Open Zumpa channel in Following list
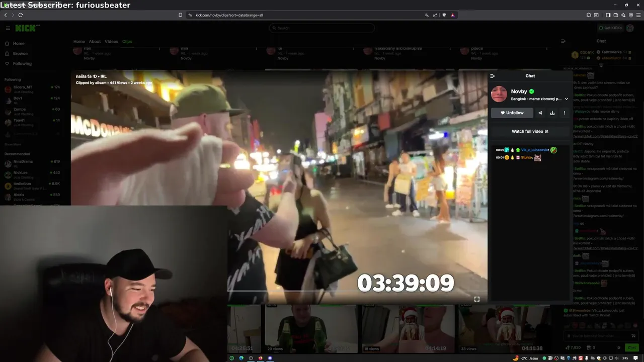 click(33, 111)
